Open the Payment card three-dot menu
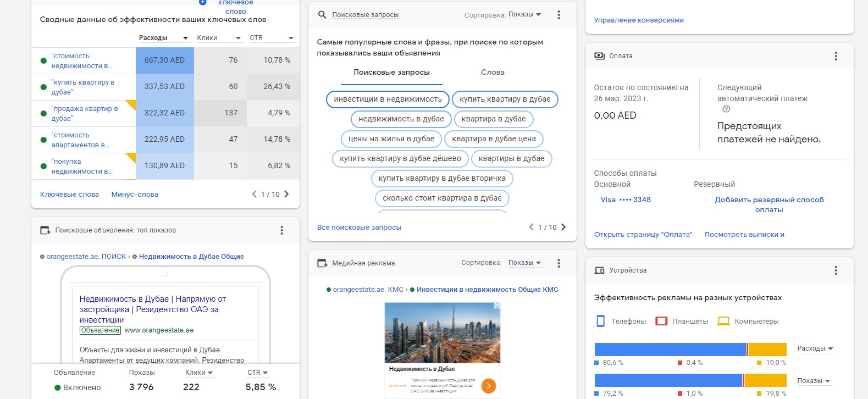Viewport: 868px width, 399px height. (836, 56)
